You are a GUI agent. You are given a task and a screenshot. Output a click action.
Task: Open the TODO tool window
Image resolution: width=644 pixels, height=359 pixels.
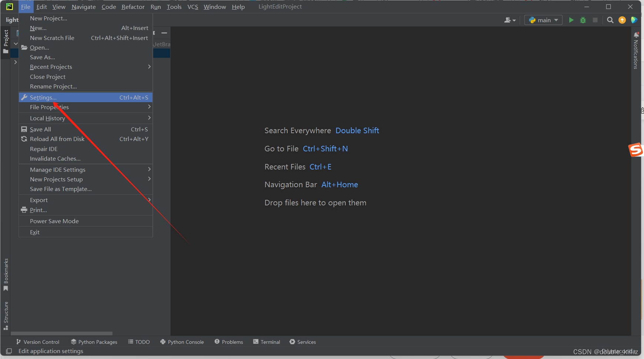point(139,342)
